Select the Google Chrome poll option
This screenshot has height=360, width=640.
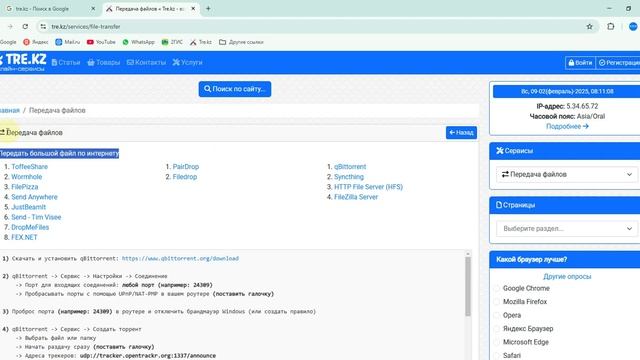pos(497,289)
